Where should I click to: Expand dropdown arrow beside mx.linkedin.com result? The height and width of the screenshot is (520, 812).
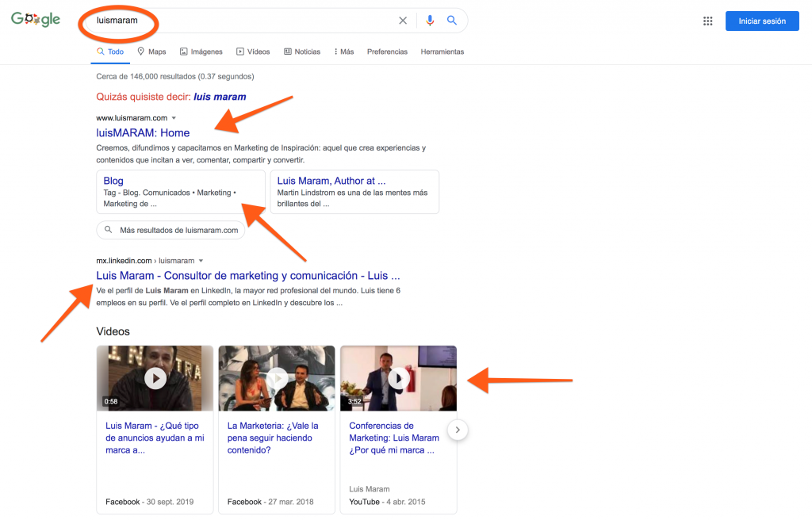[x=201, y=261]
